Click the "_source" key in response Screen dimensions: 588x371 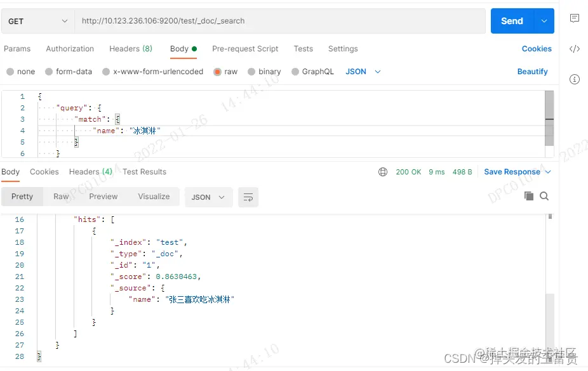pos(131,288)
